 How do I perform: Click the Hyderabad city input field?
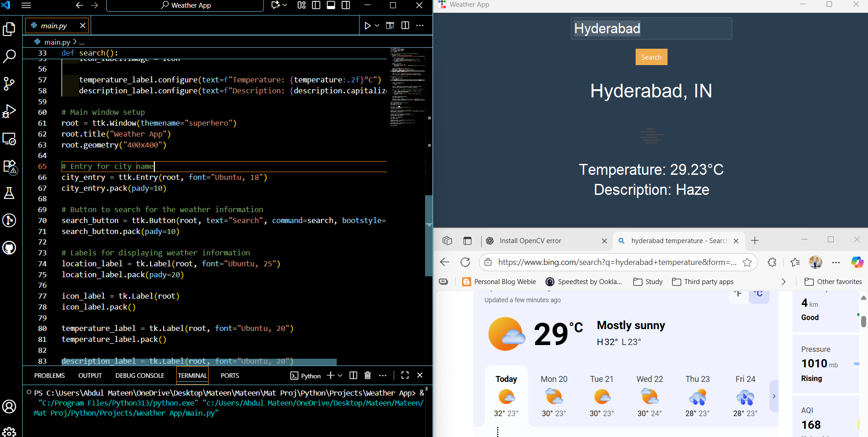tap(651, 28)
